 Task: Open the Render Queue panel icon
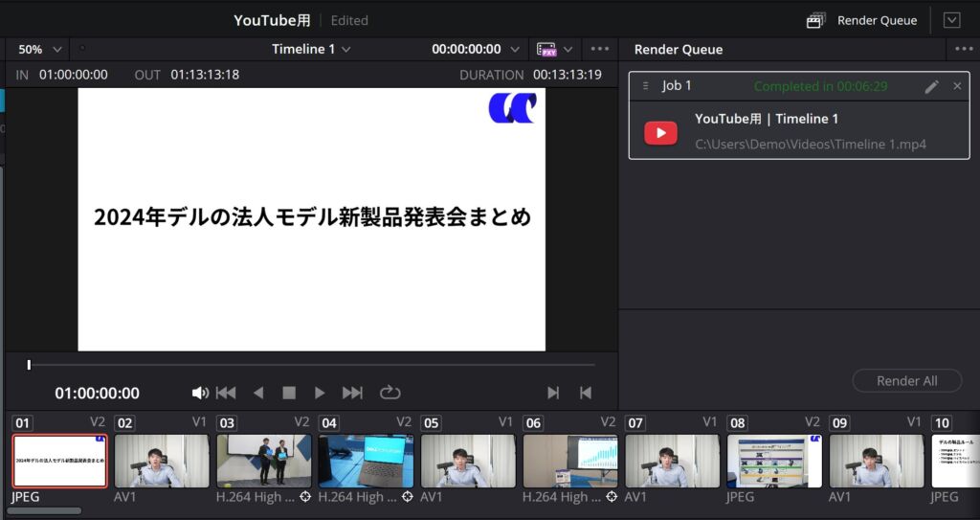(815, 21)
